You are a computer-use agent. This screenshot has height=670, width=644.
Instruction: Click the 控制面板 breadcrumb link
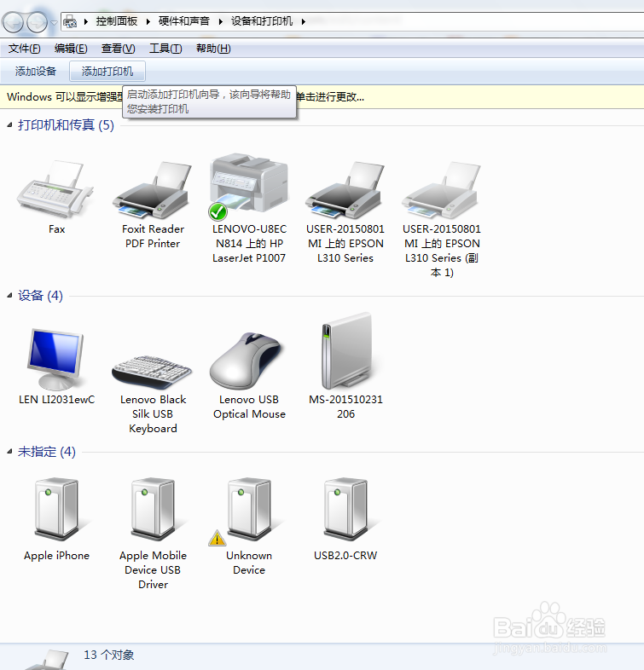coord(117,21)
